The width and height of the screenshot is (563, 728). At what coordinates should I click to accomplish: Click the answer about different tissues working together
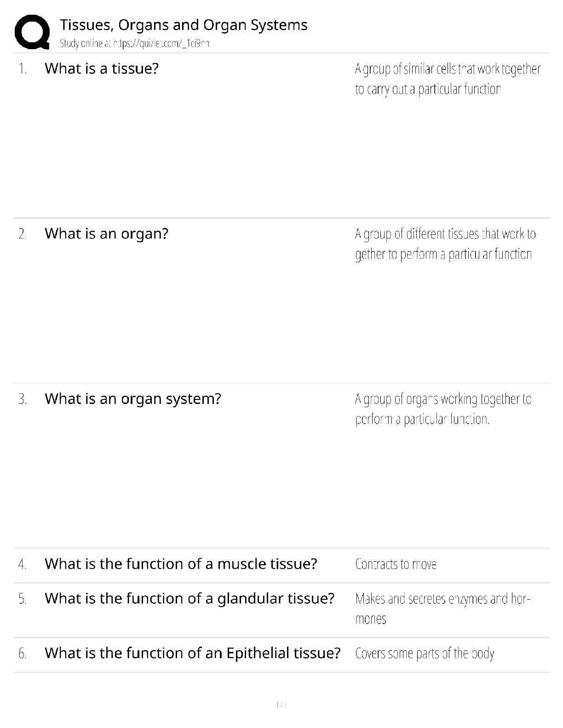[446, 244]
